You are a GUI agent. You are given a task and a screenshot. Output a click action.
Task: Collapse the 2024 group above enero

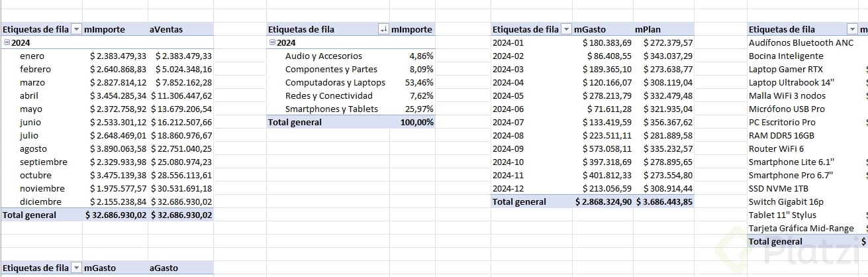7,42
